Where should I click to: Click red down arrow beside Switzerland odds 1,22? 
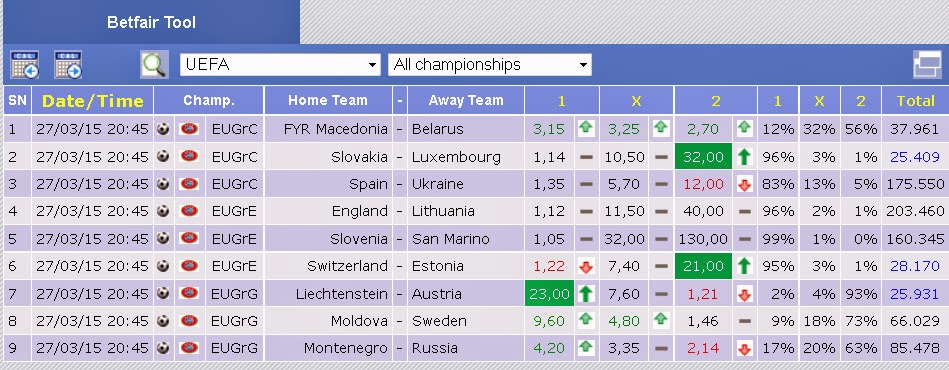[x=586, y=266]
